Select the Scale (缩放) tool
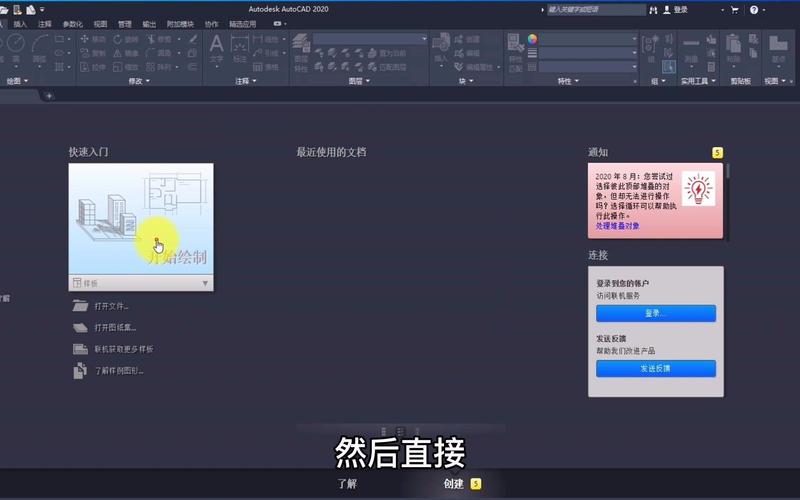Viewport: 800px width, 500px height. click(126, 67)
